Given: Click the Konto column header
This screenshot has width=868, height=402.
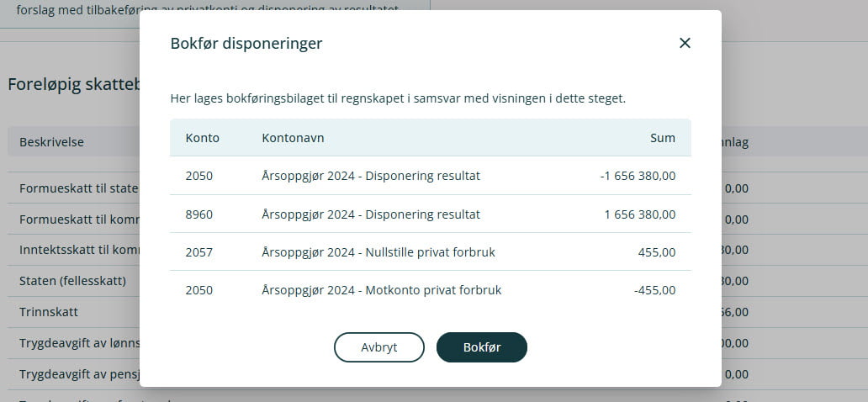Looking at the screenshot, I should click(x=203, y=138).
